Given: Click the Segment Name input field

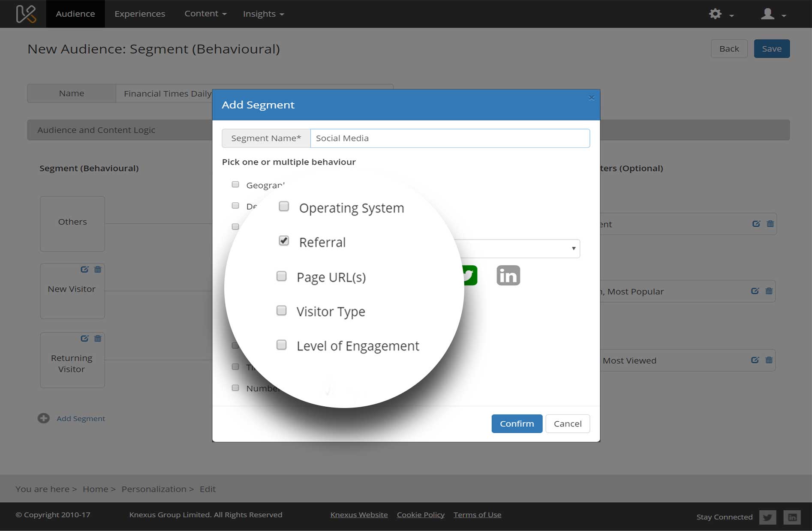Looking at the screenshot, I should 450,138.
